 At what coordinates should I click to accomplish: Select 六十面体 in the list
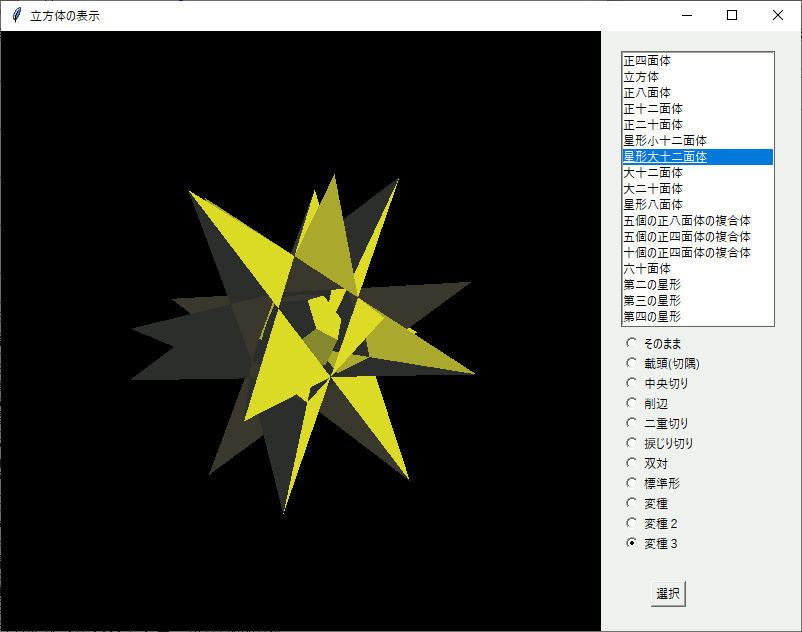(697, 268)
